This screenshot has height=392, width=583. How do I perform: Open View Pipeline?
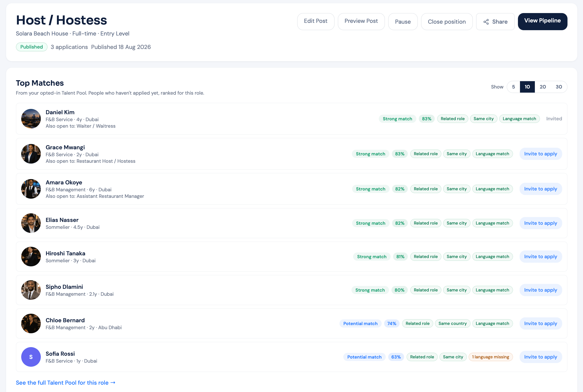click(x=542, y=22)
